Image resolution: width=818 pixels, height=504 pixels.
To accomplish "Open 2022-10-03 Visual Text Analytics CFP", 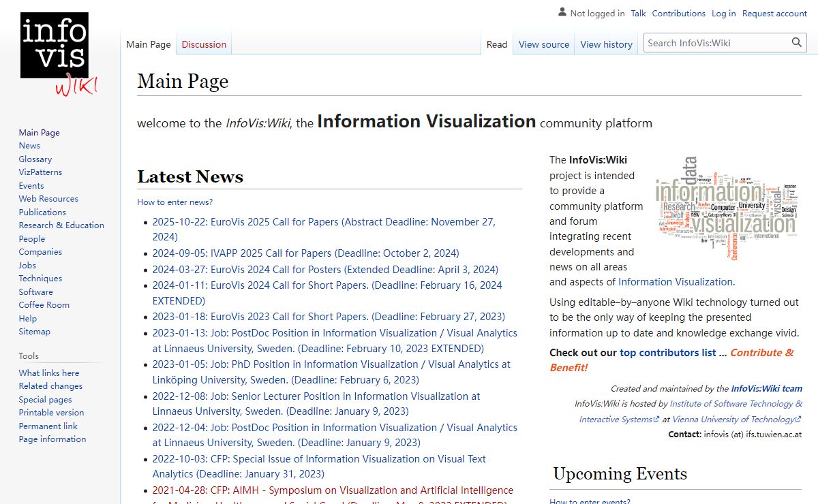I will pyautogui.click(x=319, y=467).
